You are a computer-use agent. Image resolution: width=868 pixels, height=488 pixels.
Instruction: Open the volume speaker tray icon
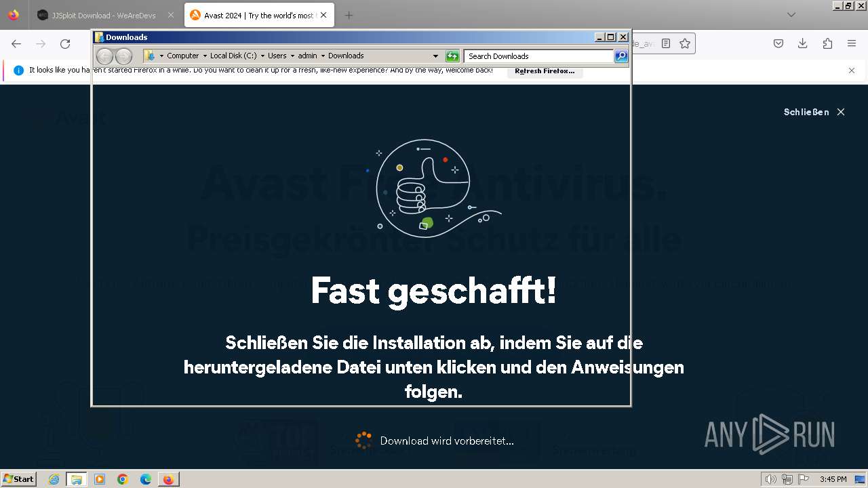click(771, 479)
